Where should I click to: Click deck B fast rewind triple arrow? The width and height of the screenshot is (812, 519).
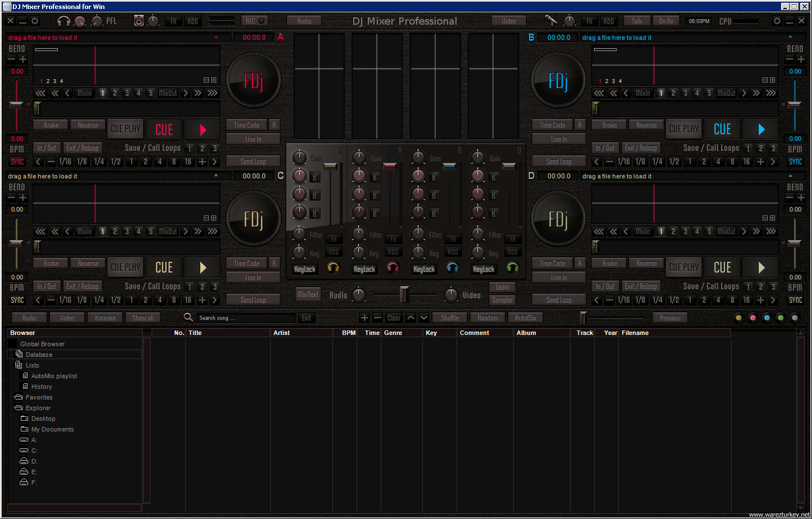[599, 93]
